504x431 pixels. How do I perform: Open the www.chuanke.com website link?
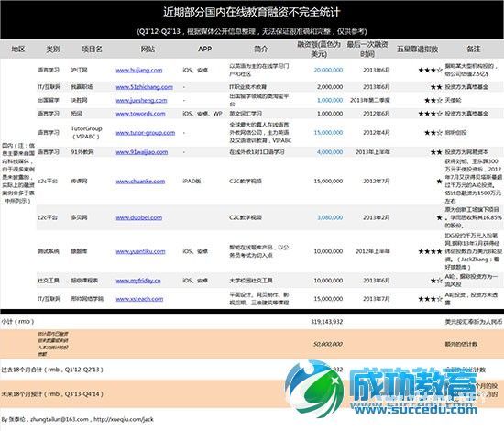[140, 182]
